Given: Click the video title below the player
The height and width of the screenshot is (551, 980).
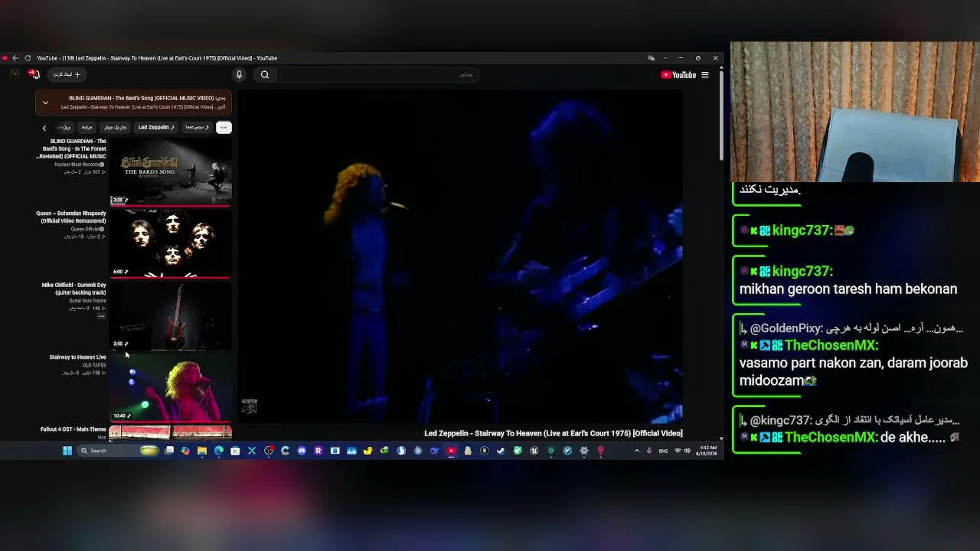Looking at the screenshot, I should click(554, 433).
